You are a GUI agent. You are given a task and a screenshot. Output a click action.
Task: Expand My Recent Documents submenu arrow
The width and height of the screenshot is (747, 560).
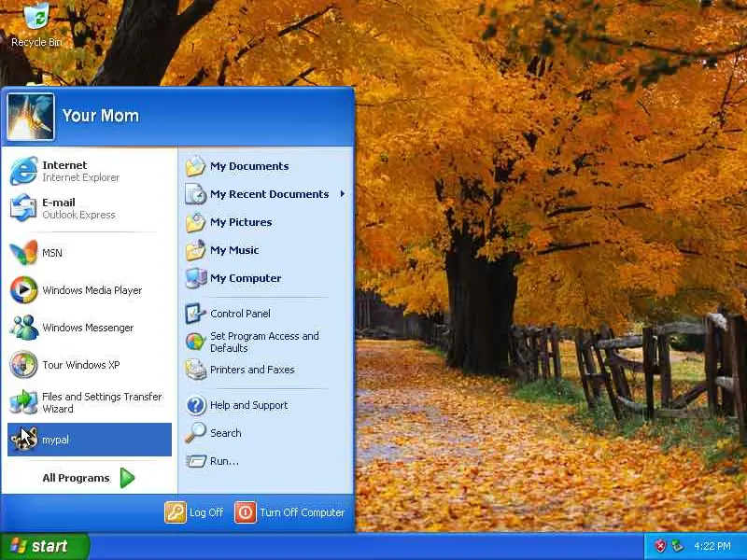(x=343, y=194)
